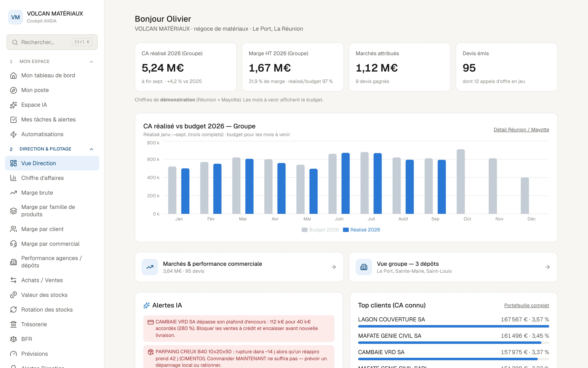Click the bank icon for Trésorerie
The height and width of the screenshot is (368, 588).
coord(13,324)
